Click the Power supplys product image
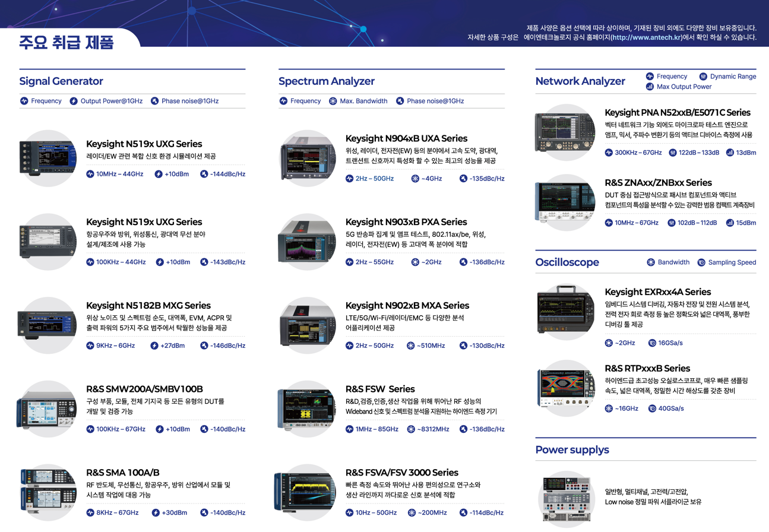Screen dimensions: 769x532 tap(566, 498)
